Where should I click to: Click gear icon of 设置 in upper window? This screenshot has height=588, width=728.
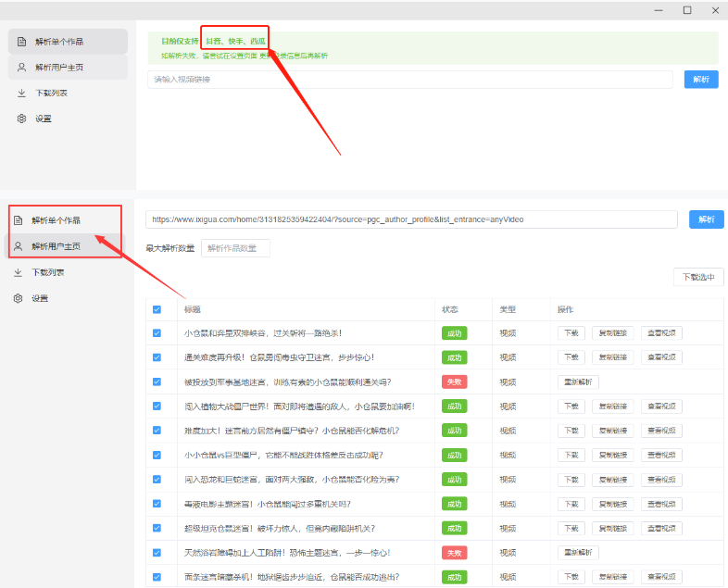21,119
